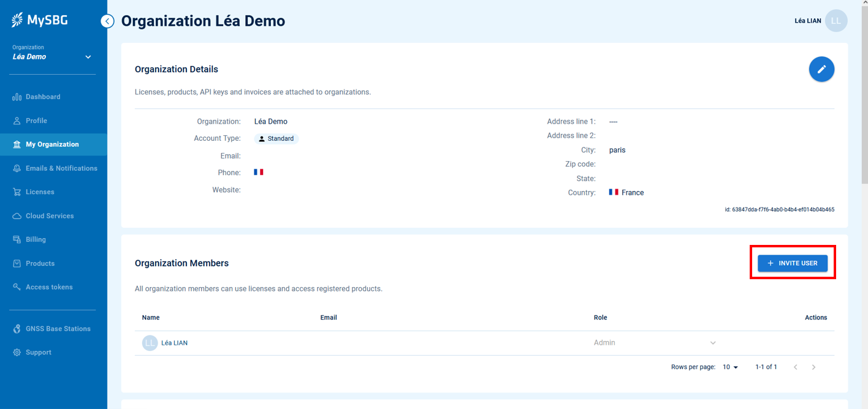The height and width of the screenshot is (409, 868).
Task: Open Léa LIAN member link
Action: click(174, 343)
